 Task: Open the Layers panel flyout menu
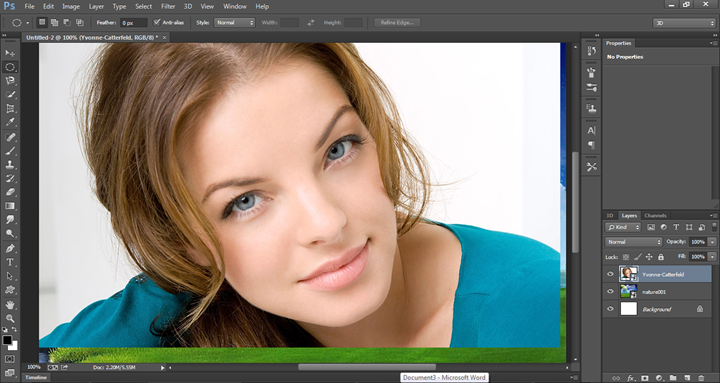pyautogui.click(x=713, y=215)
